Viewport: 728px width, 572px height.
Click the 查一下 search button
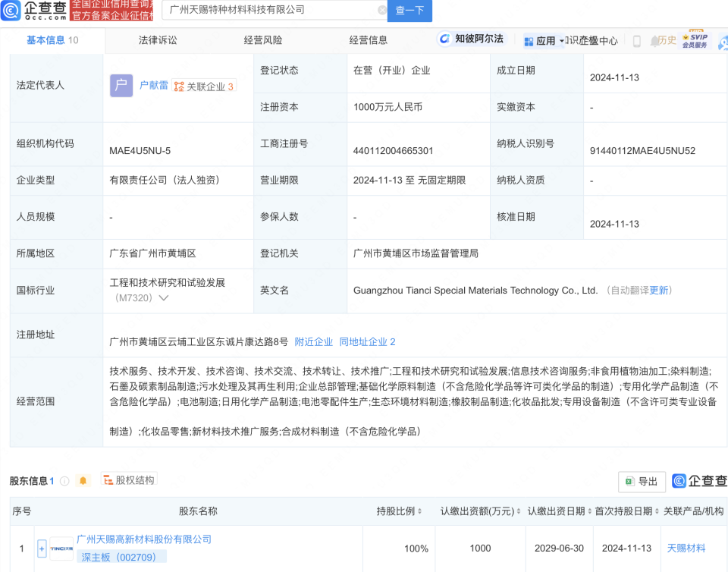[409, 10]
